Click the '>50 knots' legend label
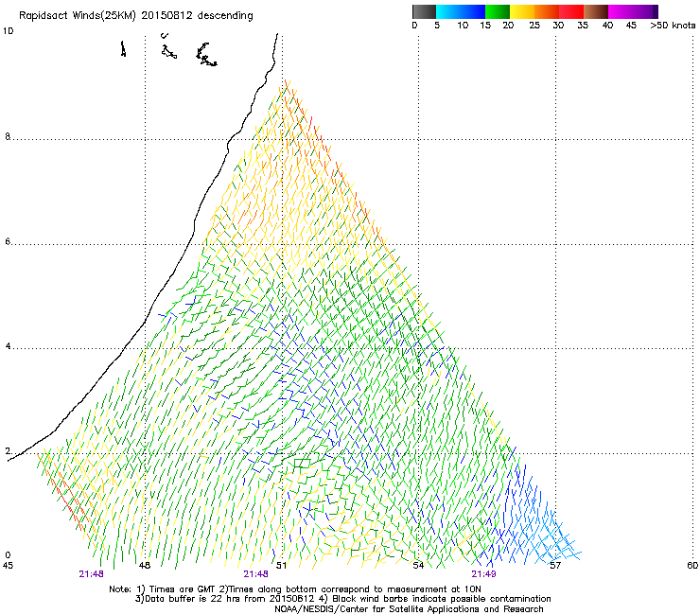700x615 pixels. point(673,26)
